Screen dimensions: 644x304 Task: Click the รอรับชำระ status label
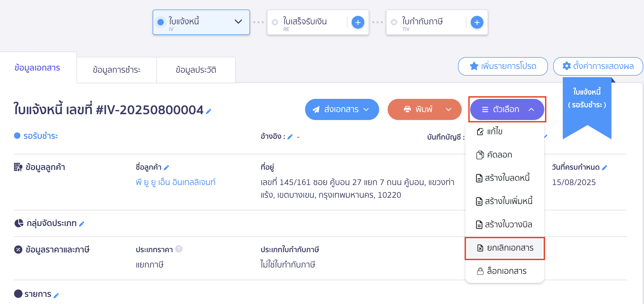(40, 136)
